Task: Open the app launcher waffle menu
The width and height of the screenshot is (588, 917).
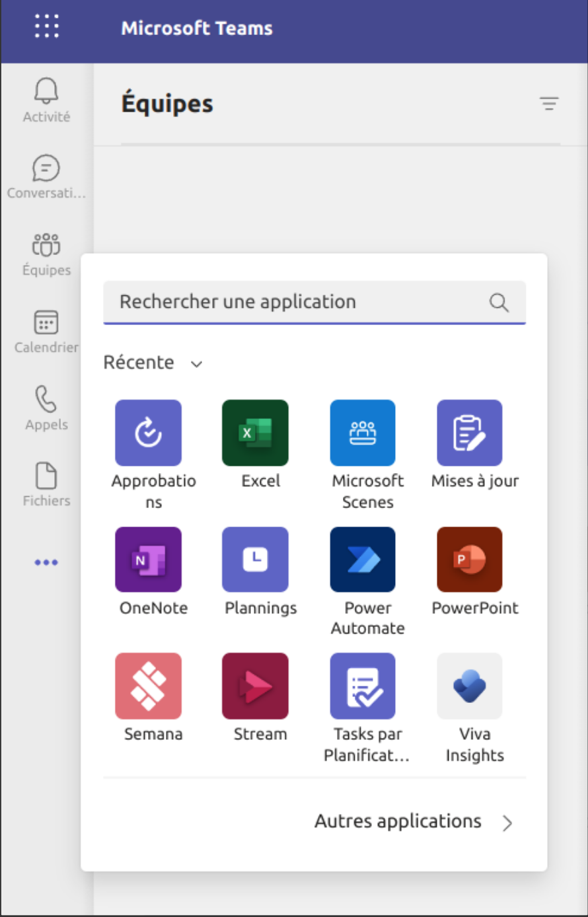Action: coord(46,27)
